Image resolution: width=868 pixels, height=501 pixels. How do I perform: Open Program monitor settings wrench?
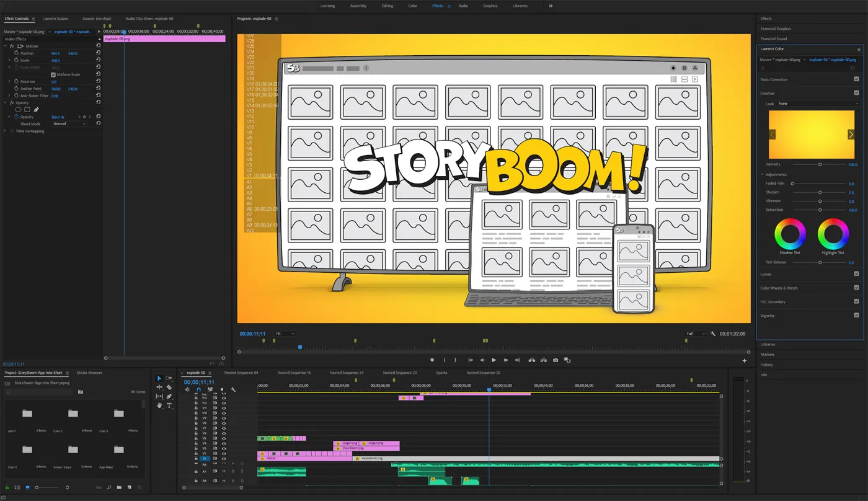[x=713, y=334]
